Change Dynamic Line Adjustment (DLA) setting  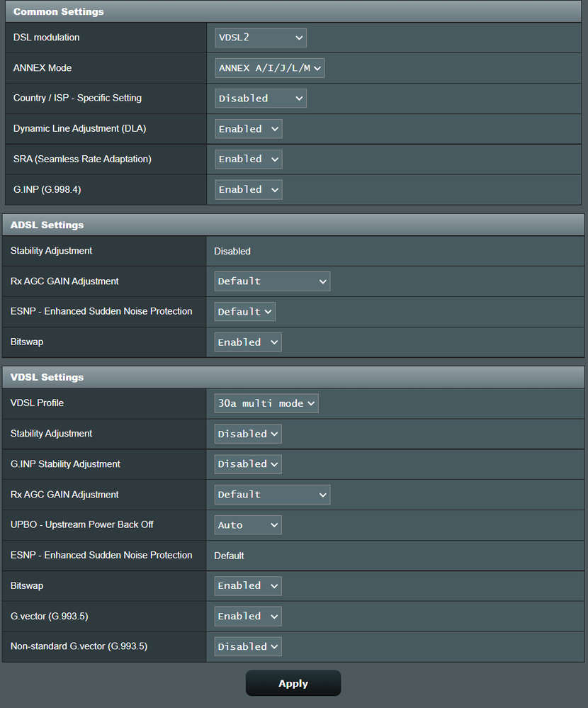pos(248,129)
